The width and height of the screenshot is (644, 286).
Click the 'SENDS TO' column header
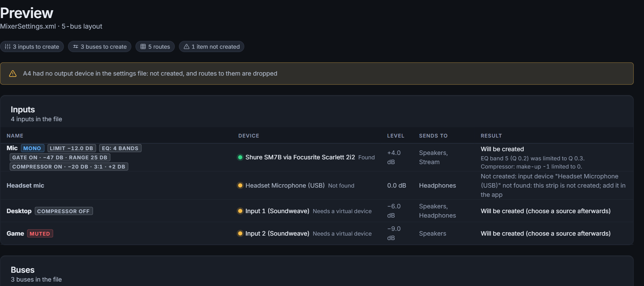coord(433,136)
